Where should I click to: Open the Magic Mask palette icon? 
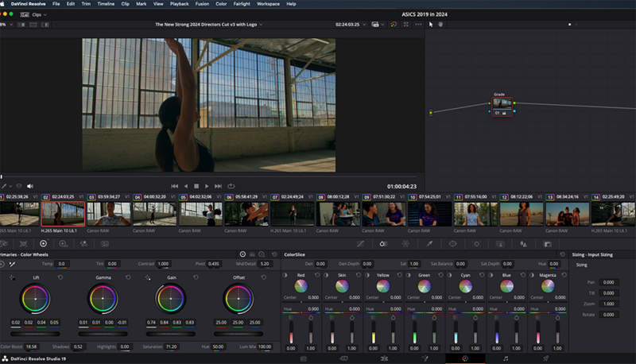click(500, 244)
